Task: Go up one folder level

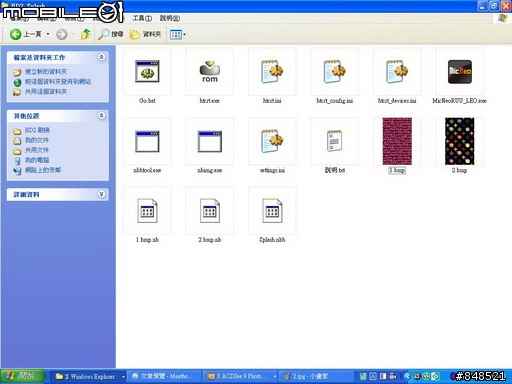Action: (x=85, y=34)
